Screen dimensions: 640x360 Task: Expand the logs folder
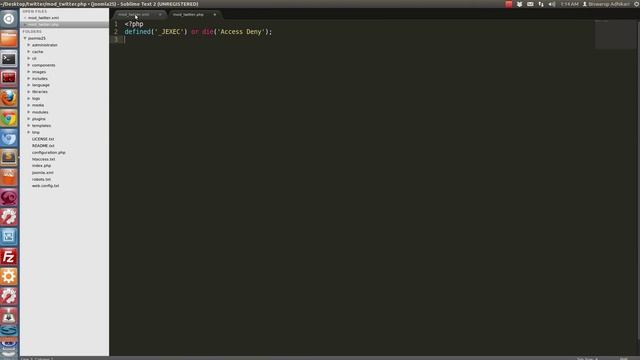click(29, 98)
